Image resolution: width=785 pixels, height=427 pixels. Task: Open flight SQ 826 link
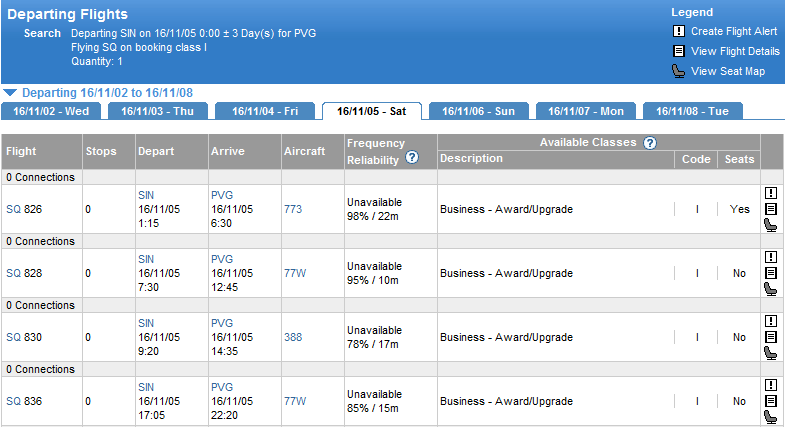point(13,210)
